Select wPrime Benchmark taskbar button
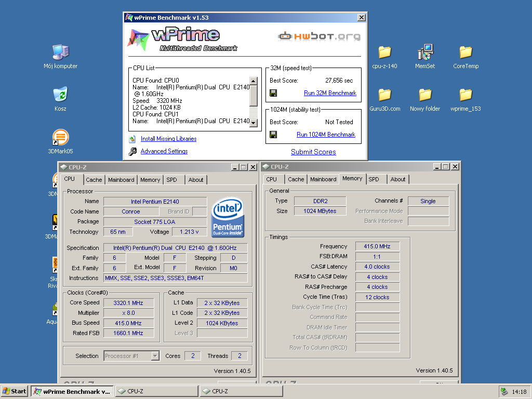Image resolution: width=532 pixels, height=399 pixels. pos(72,391)
